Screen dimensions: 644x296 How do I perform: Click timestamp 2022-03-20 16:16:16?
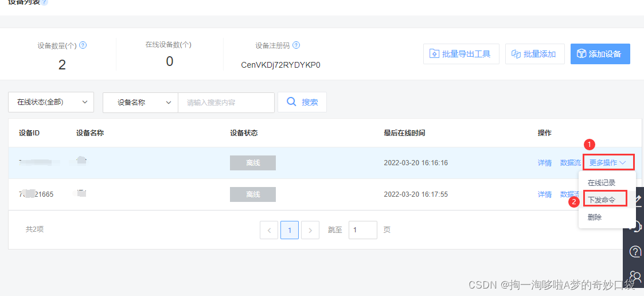416,163
